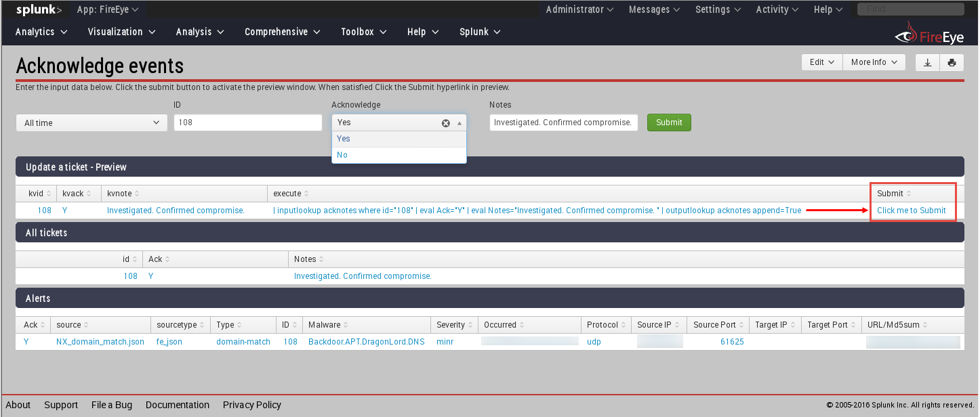980x417 pixels.
Task: Click the Find search box
Action: click(910, 8)
